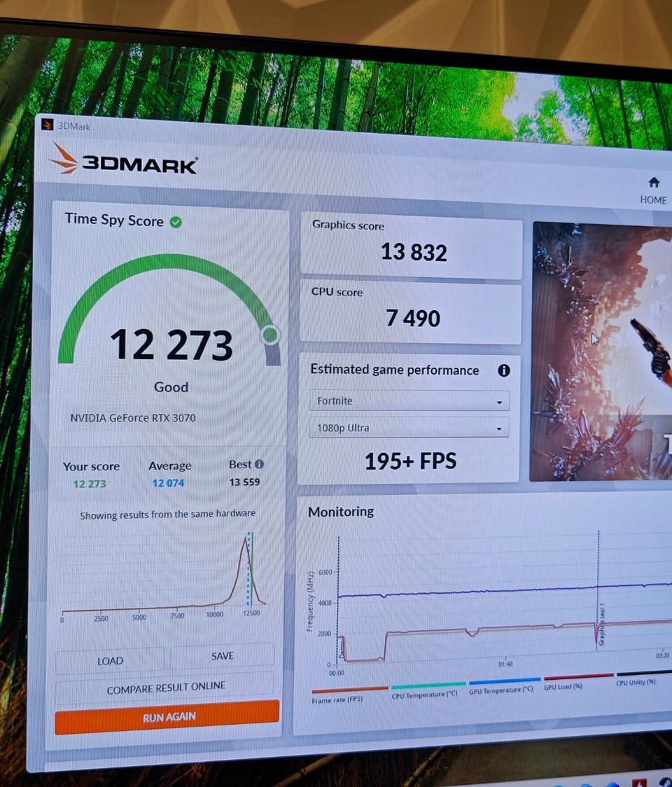Click the 3DMark logo in header
The image size is (672, 787).
tap(123, 160)
